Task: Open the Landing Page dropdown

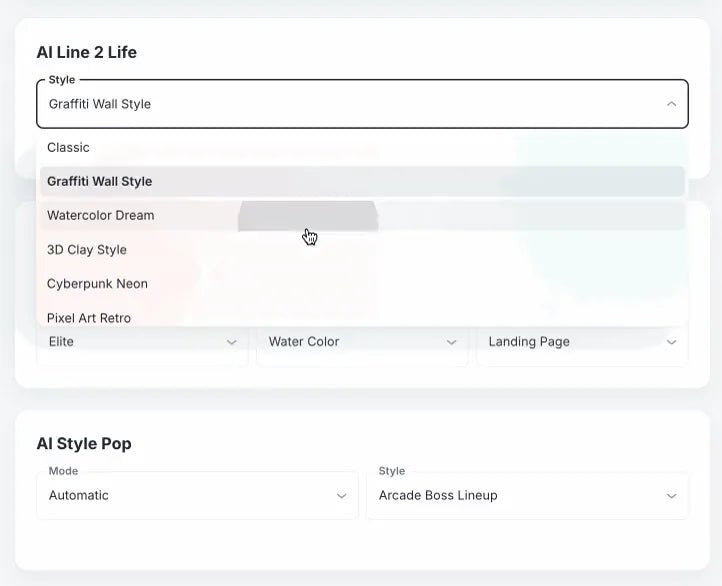Action: coord(582,342)
